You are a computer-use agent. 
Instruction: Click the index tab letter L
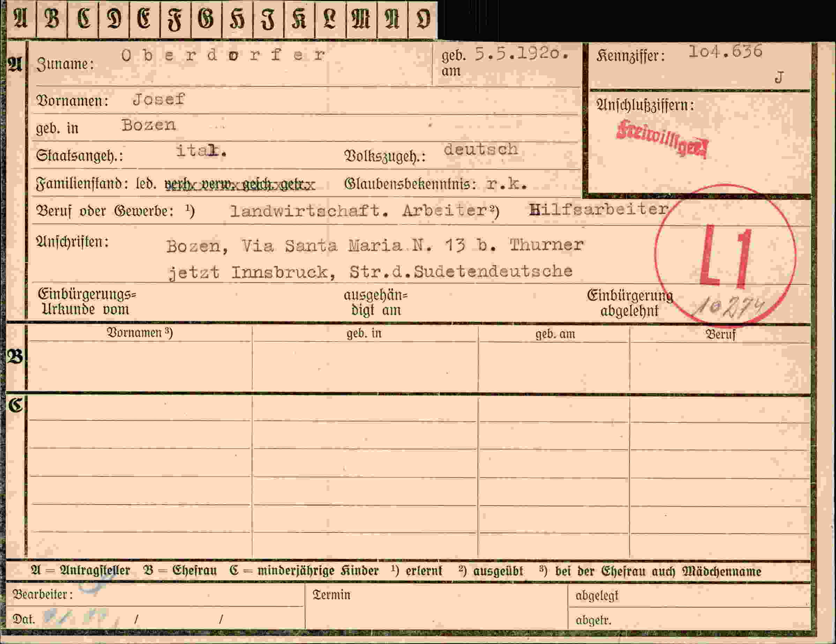(x=330, y=19)
